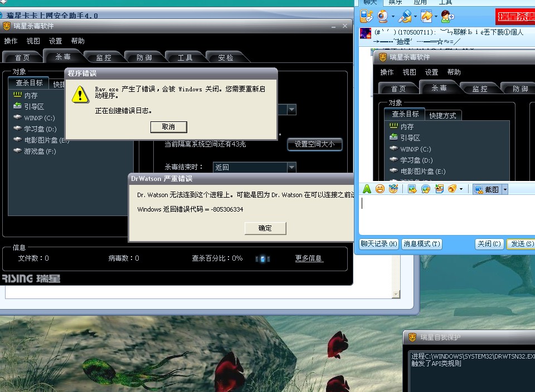The height and width of the screenshot is (392, 535).
Task: Click the icon left of music icon in chat toolbar
Action: click(x=439, y=189)
